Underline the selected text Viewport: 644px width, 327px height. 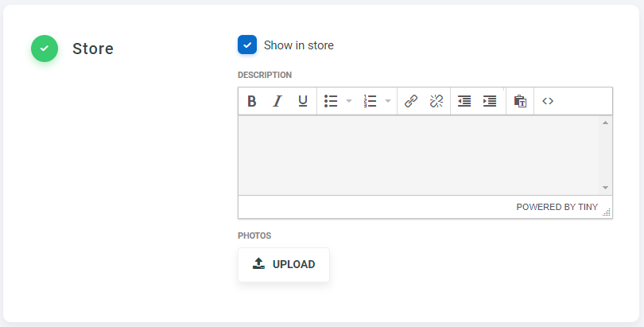[x=302, y=101]
